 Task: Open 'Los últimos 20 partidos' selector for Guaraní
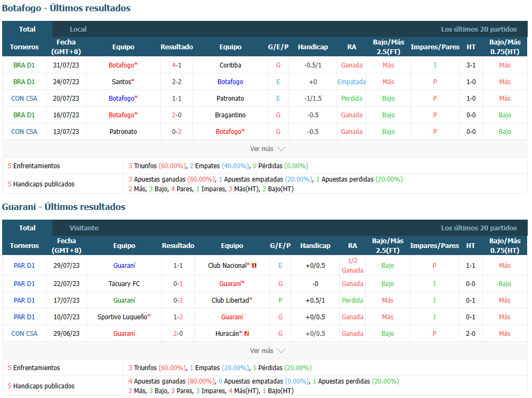479,228
